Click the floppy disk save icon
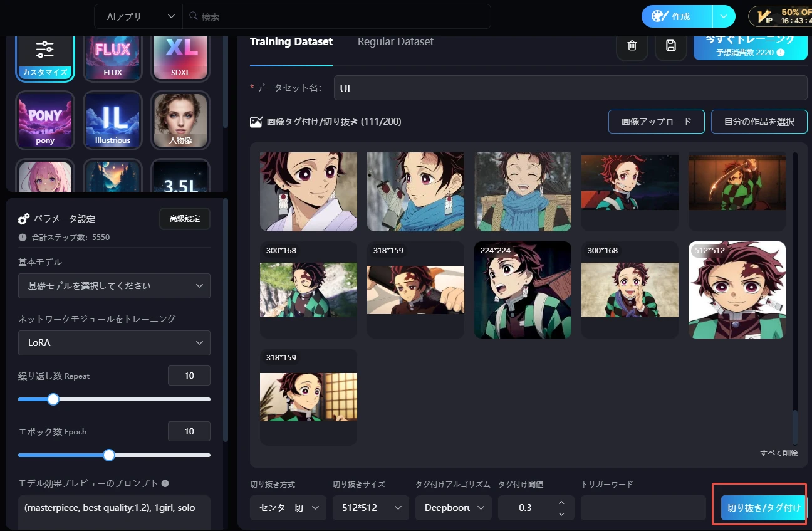Viewport: 812px width, 531px height. [x=670, y=45]
